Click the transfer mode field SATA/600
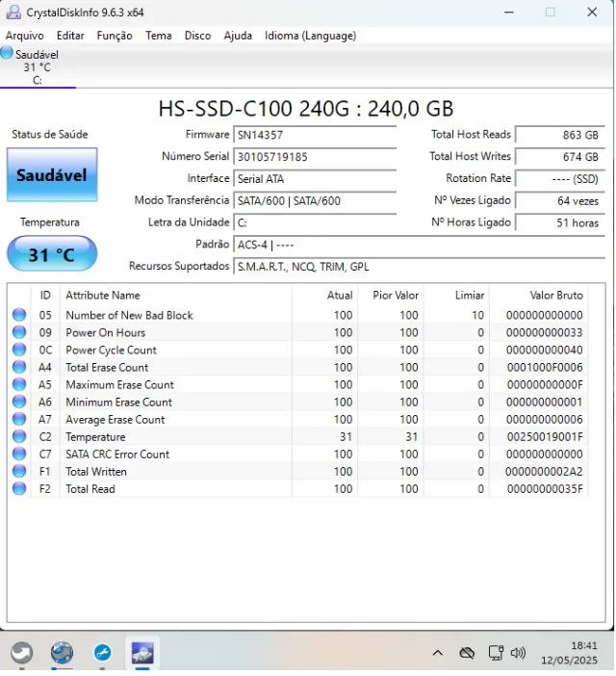The image size is (616, 676). [x=315, y=201]
